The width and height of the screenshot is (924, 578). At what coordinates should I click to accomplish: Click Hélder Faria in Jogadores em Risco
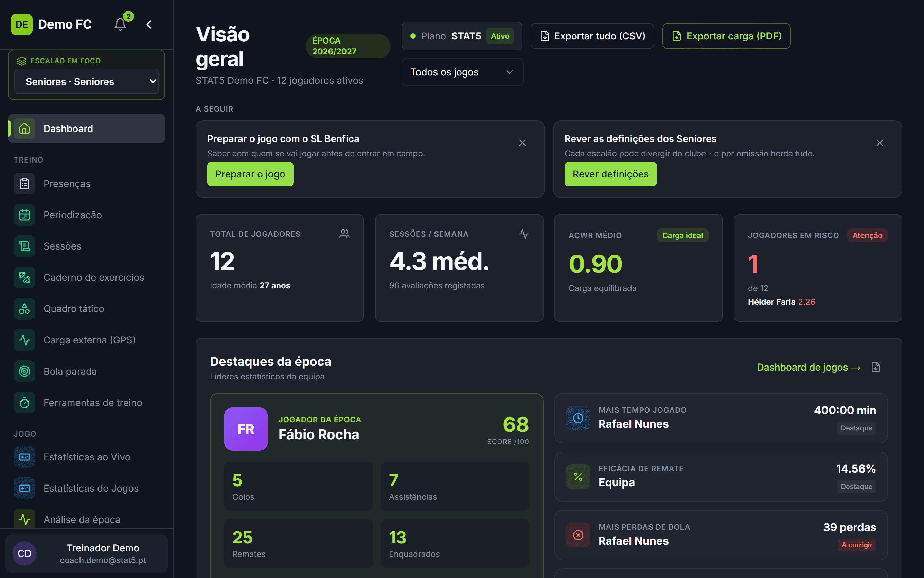click(771, 302)
